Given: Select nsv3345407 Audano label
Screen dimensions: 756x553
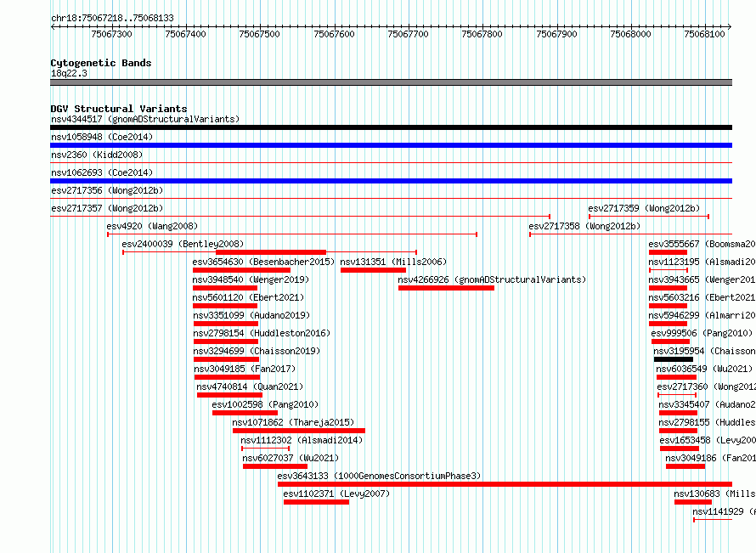Looking at the screenshot, I should click(x=708, y=404).
